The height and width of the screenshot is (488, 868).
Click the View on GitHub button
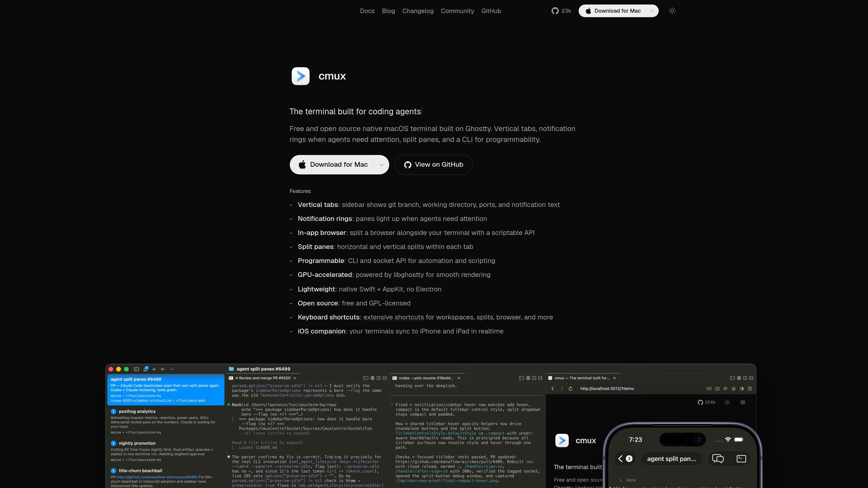(433, 164)
